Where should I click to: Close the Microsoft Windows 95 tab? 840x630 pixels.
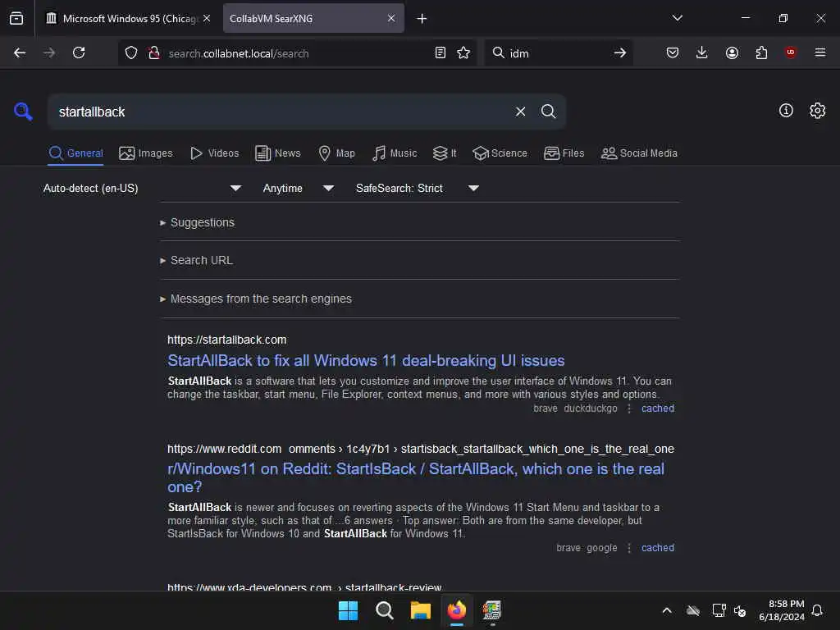[207, 18]
